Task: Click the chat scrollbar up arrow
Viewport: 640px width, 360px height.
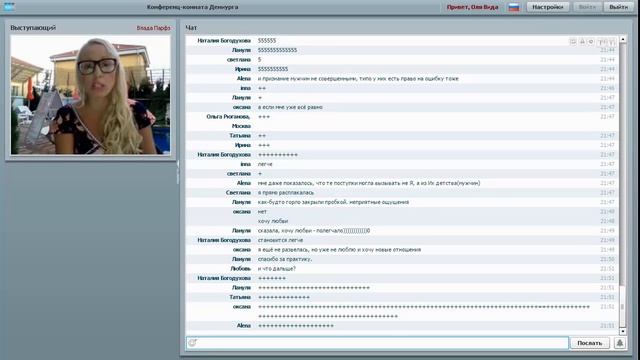Action: point(623,39)
